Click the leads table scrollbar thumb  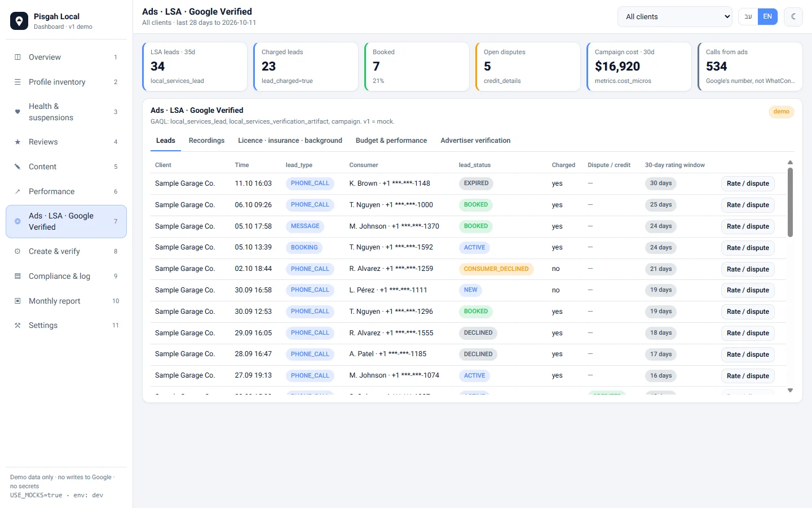[790, 202]
